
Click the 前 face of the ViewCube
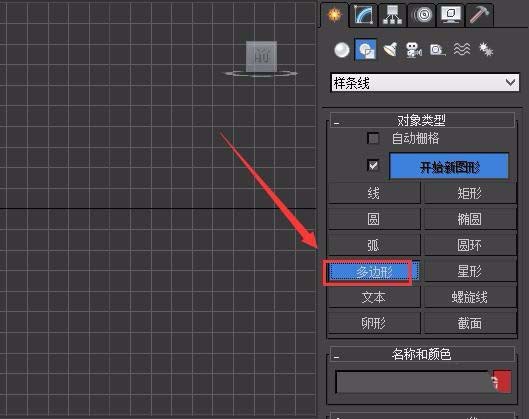coord(261,56)
